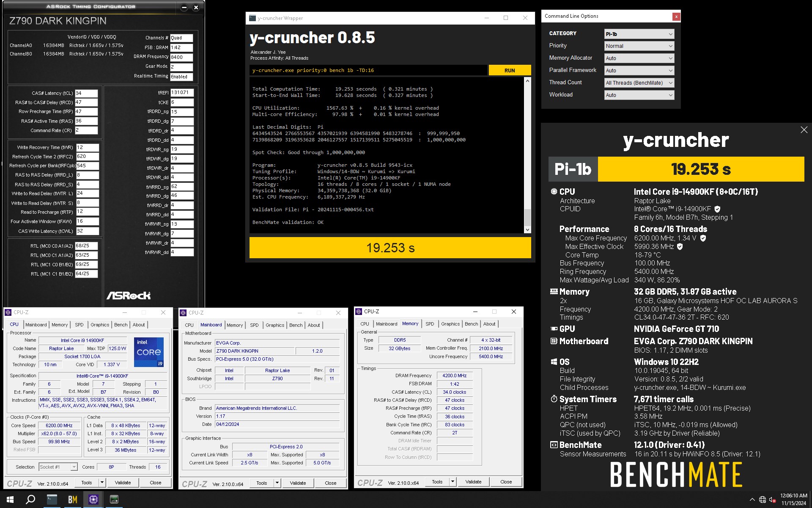Click Validate in left CPU-Z window
This screenshot has height=508, width=812.
pyautogui.click(x=123, y=483)
